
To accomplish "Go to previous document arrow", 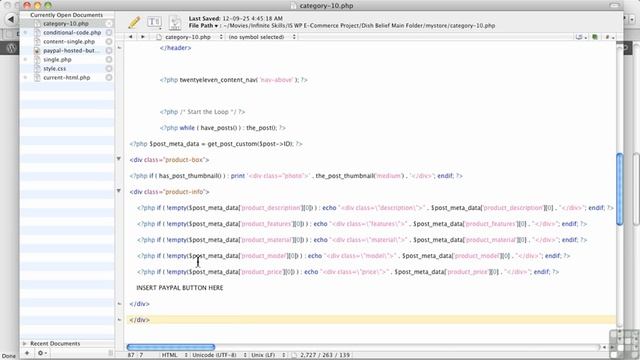I will [x=131, y=37].
